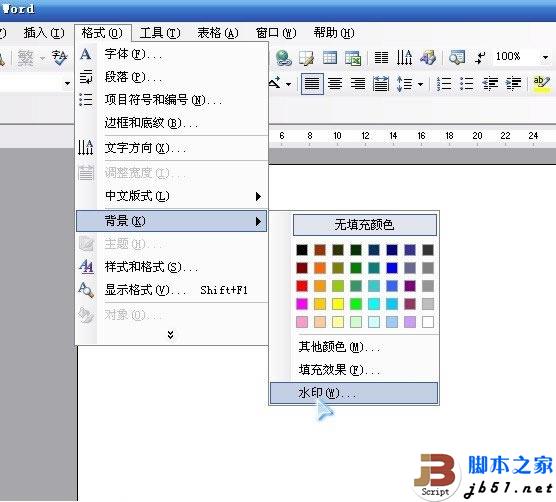Screen dimensions: 556x502
Task: Select the Watermark option
Action: 354,393
